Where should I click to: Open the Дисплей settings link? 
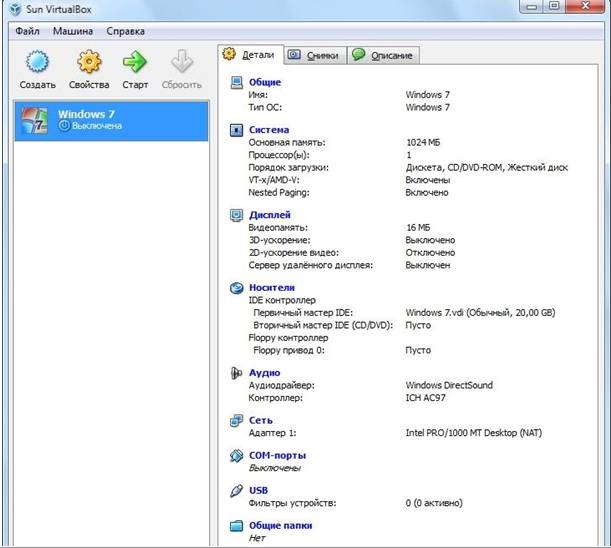tap(270, 215)
